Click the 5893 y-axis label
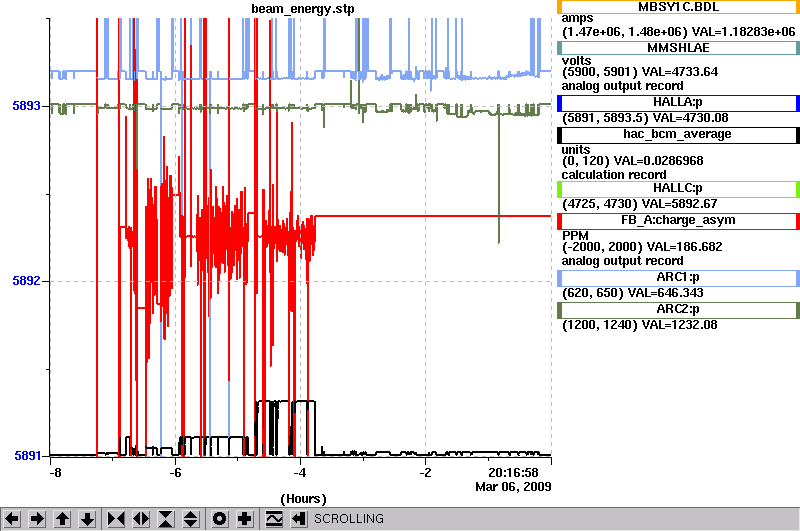 pos(26,106)
